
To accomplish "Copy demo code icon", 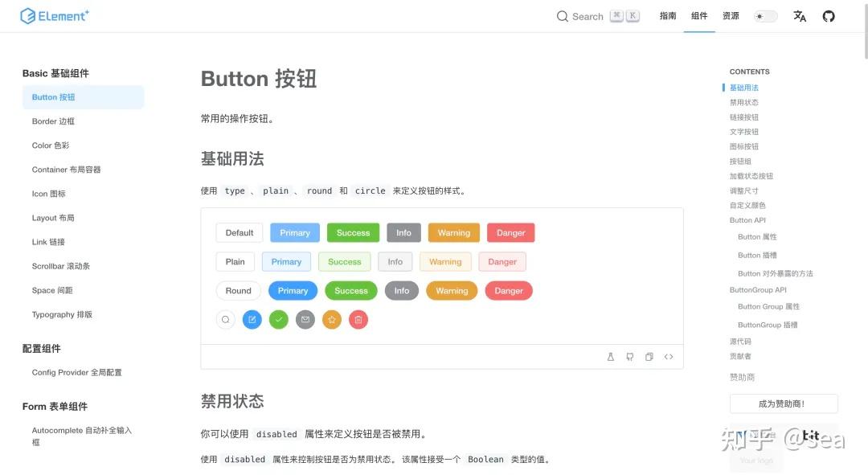I will click(649, 357).
